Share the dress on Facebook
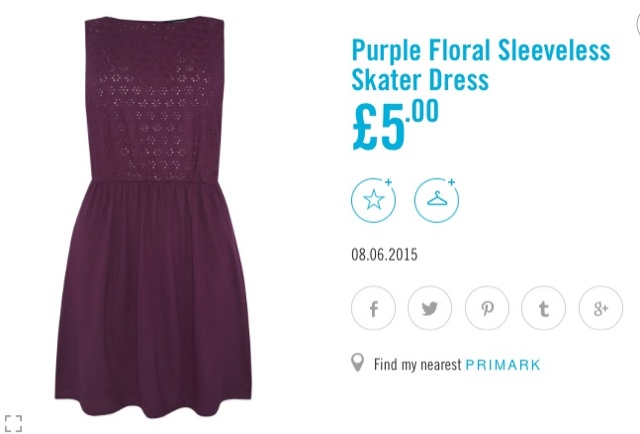 [373, 308]
